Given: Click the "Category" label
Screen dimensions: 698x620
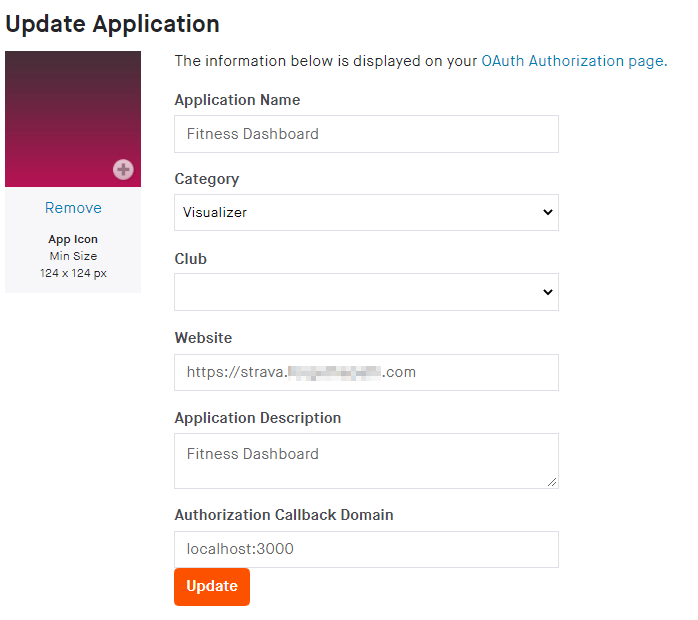Looking at the screenshot, I should 207,179.
